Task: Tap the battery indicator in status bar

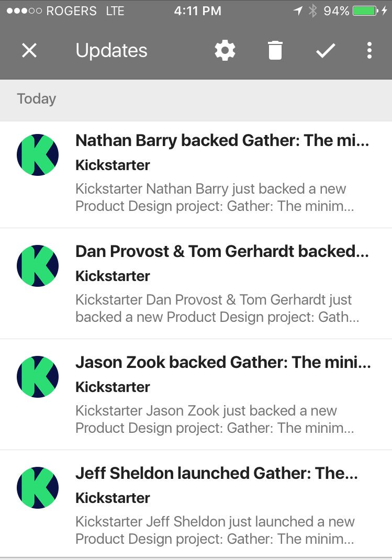Action: click(367, 11)
